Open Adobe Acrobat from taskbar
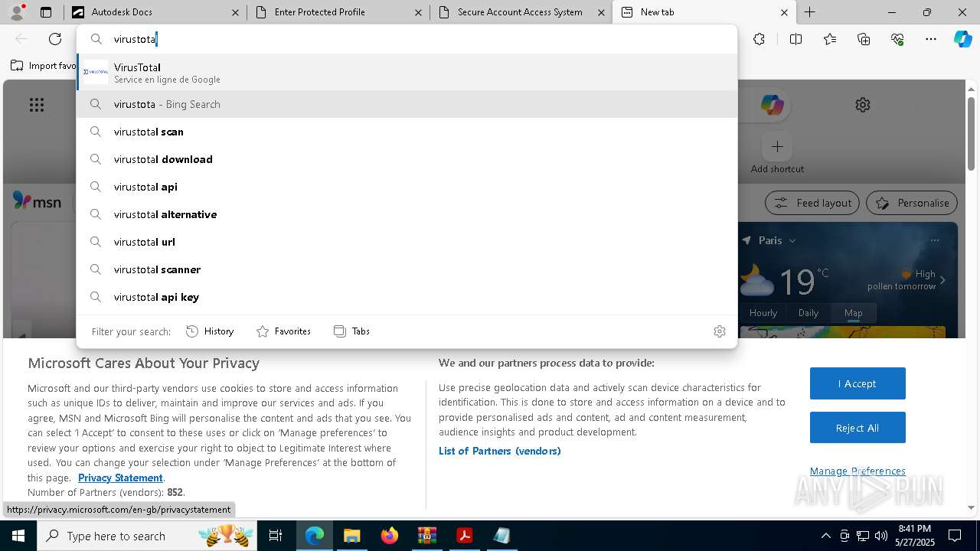This screenshot has width=980, height=551. (x=464, y=536)
